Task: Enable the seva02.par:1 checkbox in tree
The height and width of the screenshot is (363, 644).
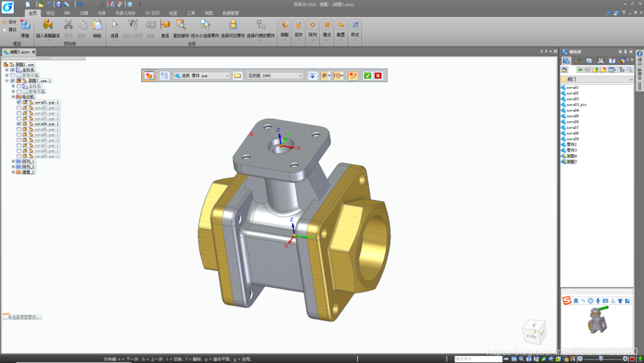Action: 19,107
